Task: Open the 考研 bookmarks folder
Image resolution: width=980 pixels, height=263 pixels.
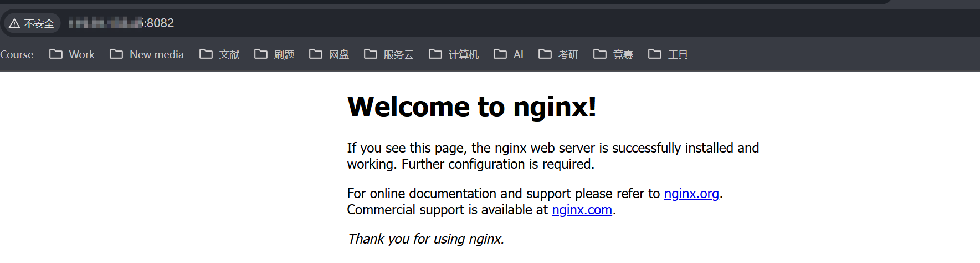Action: 558,54
